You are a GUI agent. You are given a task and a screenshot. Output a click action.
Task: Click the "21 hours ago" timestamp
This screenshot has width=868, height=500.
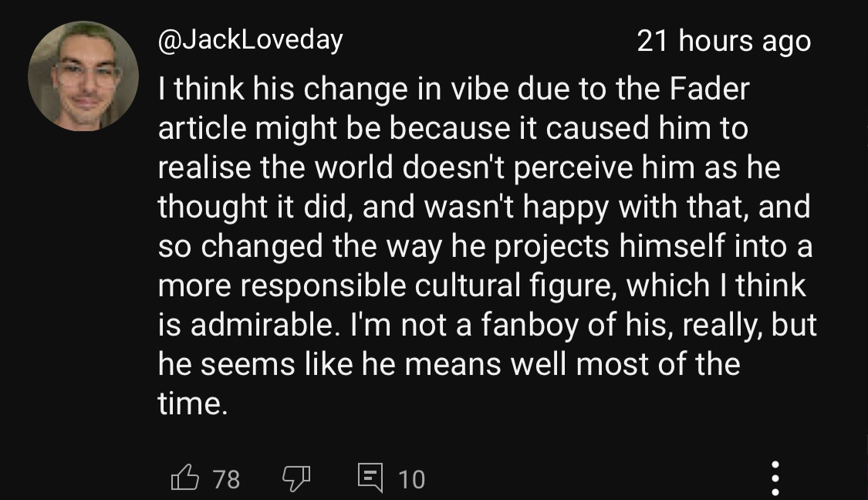coord(724,41)
